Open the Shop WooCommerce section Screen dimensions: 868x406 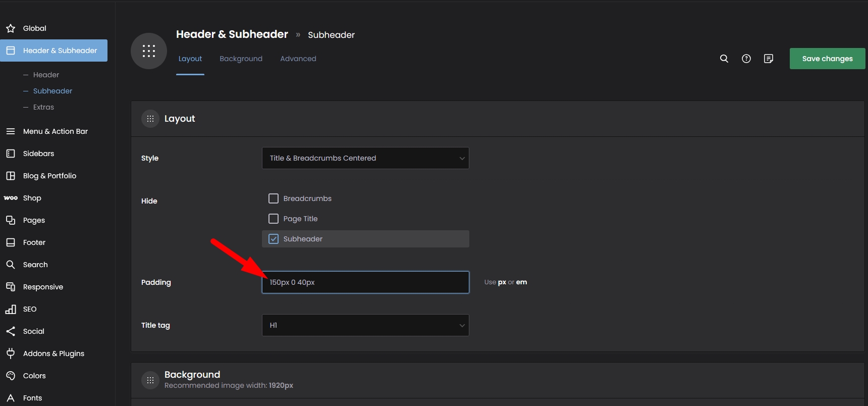pos(32,198)
